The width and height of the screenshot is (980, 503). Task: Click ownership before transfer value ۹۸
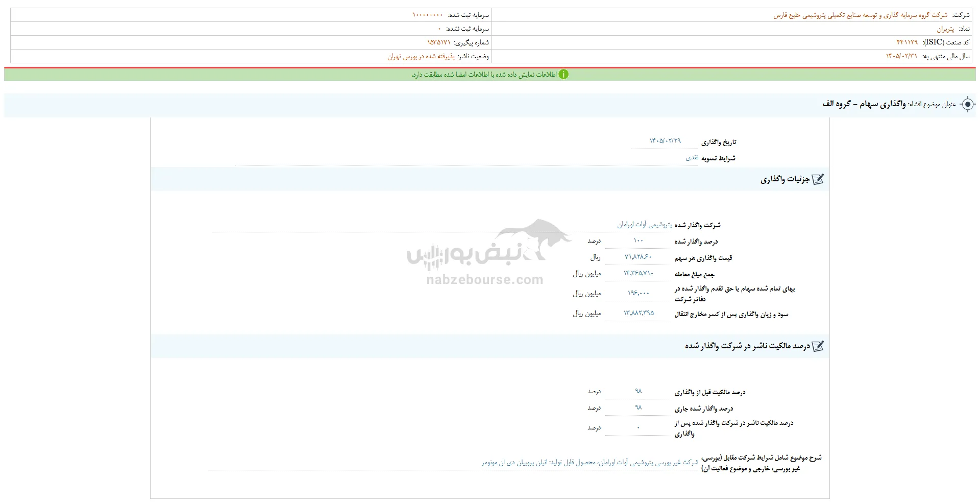[x=638, y=391]
